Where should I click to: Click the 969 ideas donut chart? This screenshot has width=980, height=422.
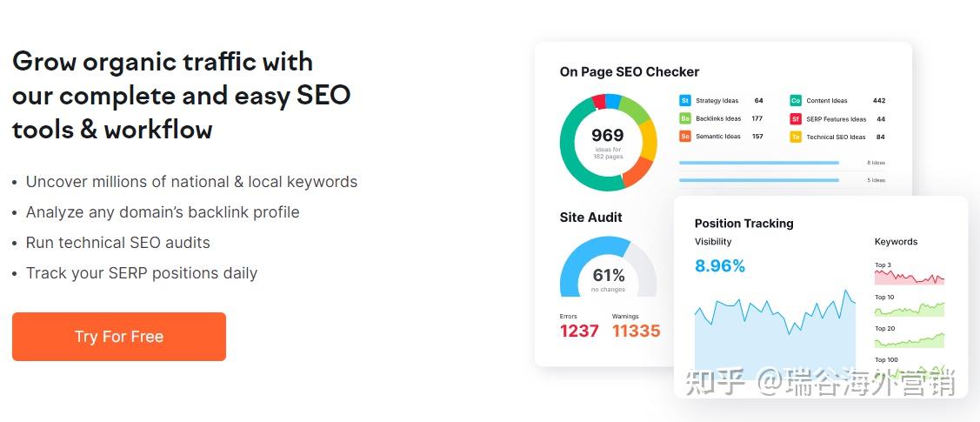click(608, 142)
